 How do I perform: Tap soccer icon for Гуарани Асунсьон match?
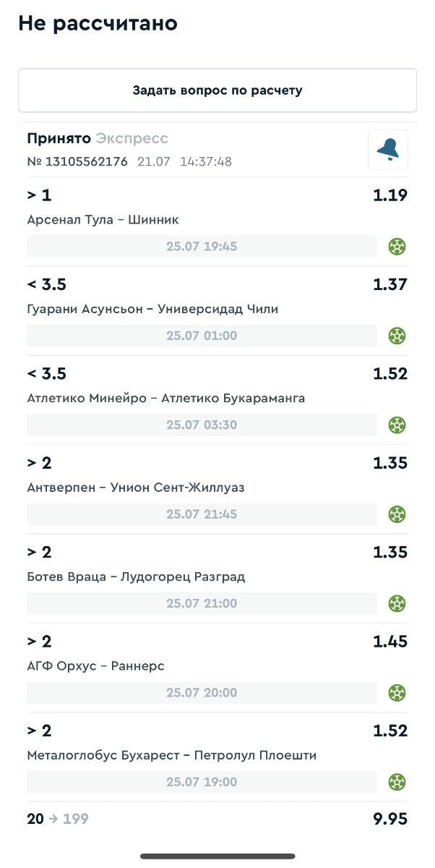coord(397,336)
